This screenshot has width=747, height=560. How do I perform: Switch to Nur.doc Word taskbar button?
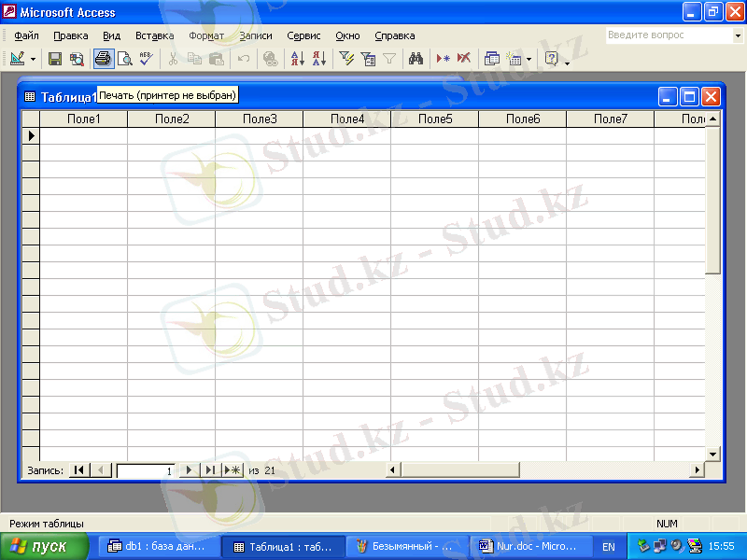[530, 546]
